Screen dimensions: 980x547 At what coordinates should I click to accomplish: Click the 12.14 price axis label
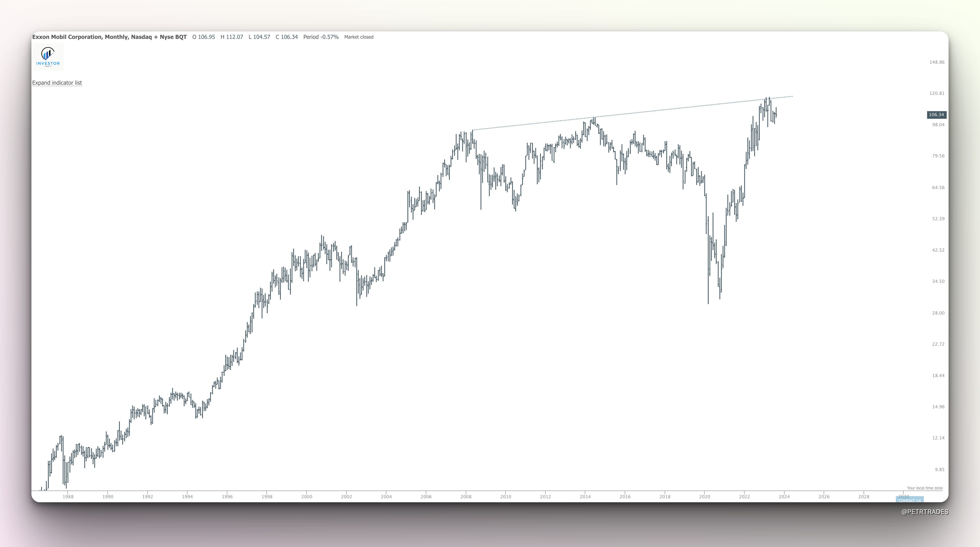click(938, 438)
